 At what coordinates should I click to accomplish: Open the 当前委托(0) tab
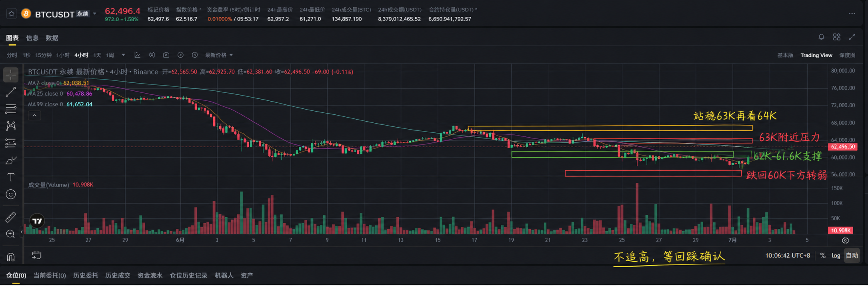50,276
